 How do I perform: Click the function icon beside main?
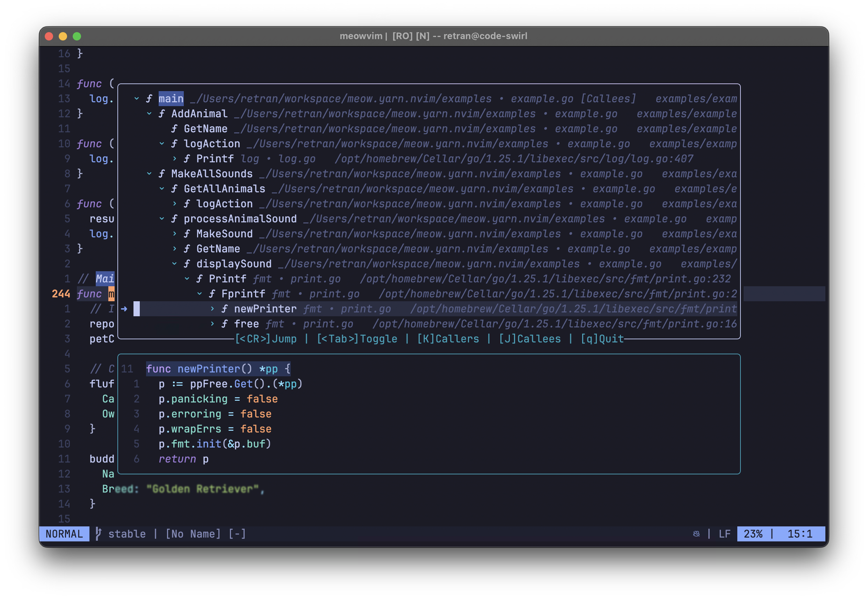click(x=149, y=99)
